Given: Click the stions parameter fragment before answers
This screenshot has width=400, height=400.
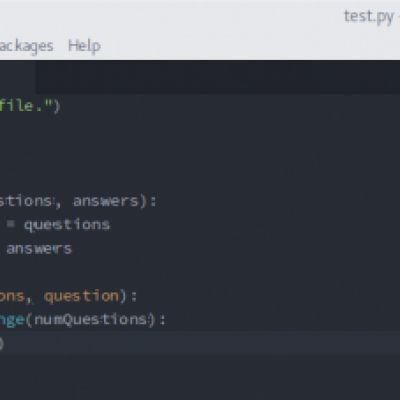Looking at the screenshot, I should 27,201.
